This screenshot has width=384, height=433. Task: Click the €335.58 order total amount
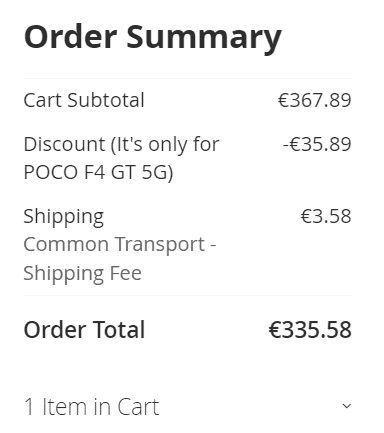[310, 330]
